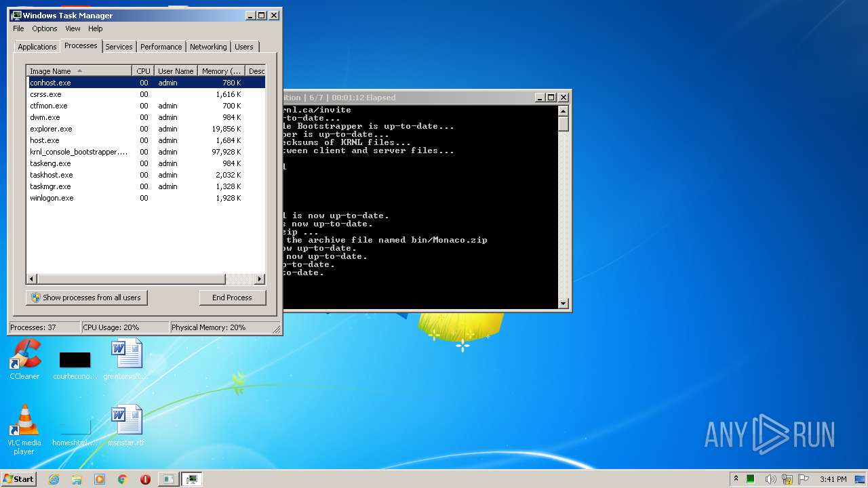
Task: Launch Google Chrome from taskbar
Action: (123, 479)
